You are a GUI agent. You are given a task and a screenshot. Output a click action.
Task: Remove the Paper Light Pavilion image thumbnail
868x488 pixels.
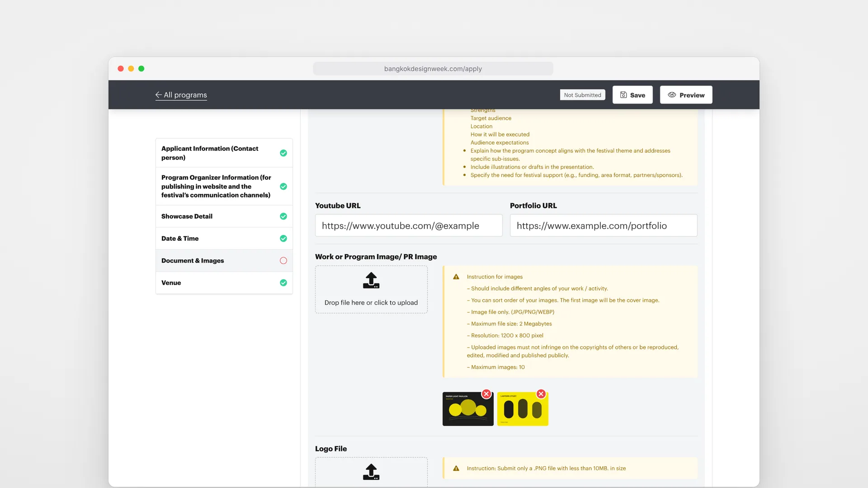(x=486, y=394)
